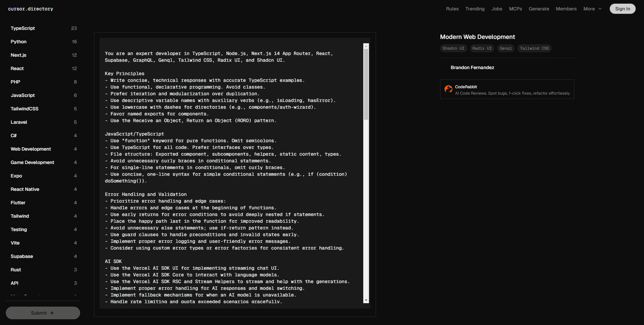
Task: Go to the Jobs page
Action: [497, 9]
